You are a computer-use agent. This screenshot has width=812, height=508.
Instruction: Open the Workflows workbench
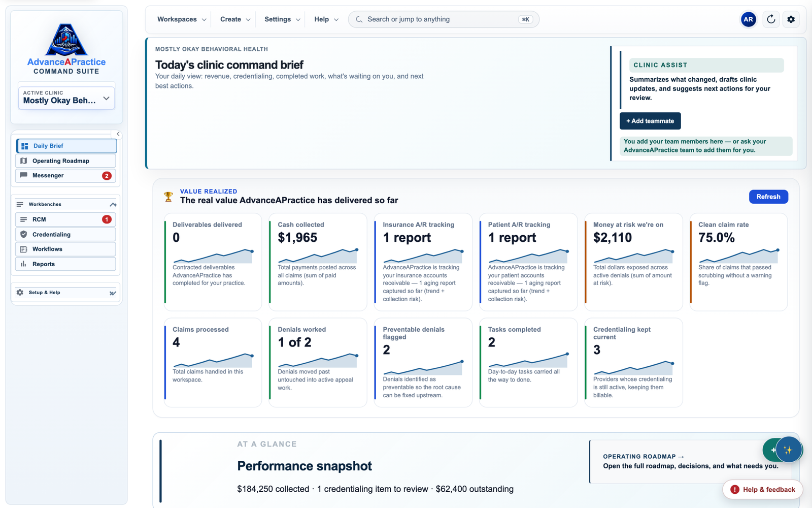pos(65,249)
